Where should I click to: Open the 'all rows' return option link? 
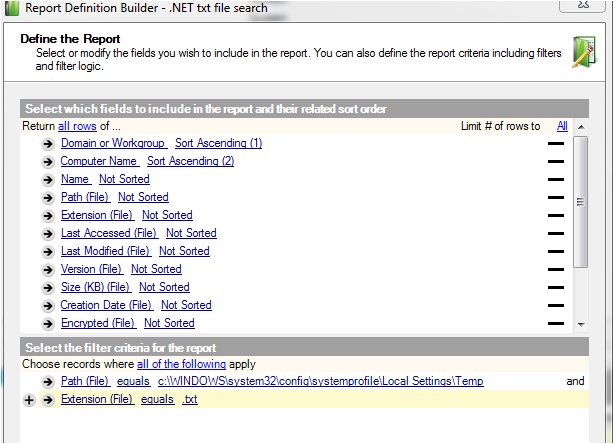[x=77, y=126]
